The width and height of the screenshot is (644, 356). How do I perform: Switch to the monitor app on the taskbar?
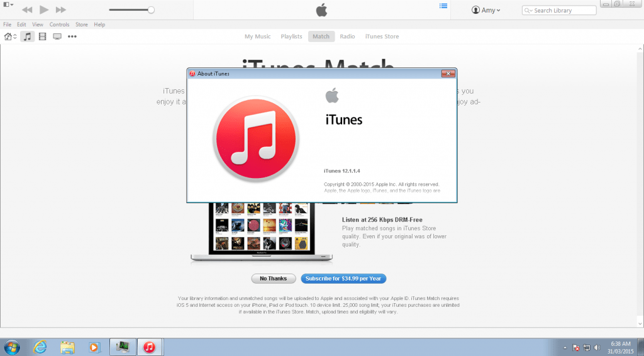123,347
